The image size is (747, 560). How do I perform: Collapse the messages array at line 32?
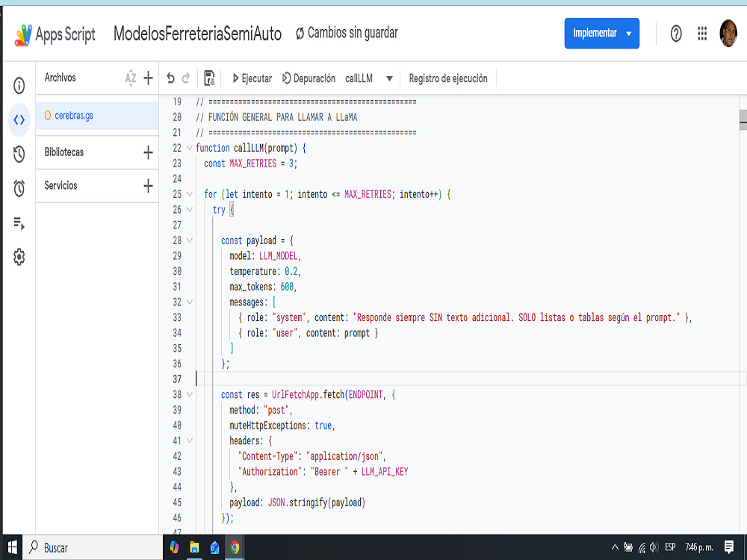(x=190, y=302)
